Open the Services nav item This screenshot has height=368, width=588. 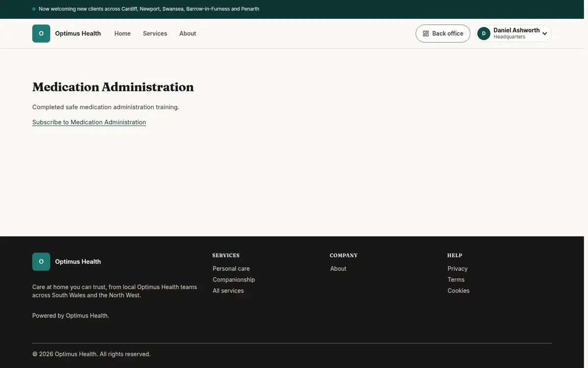[155, 33]
